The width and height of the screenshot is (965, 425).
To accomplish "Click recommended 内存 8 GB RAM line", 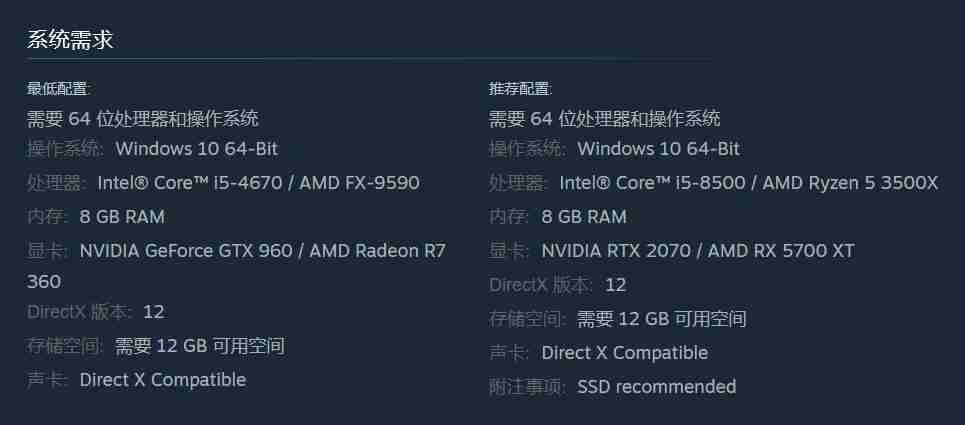I will 558,216.
